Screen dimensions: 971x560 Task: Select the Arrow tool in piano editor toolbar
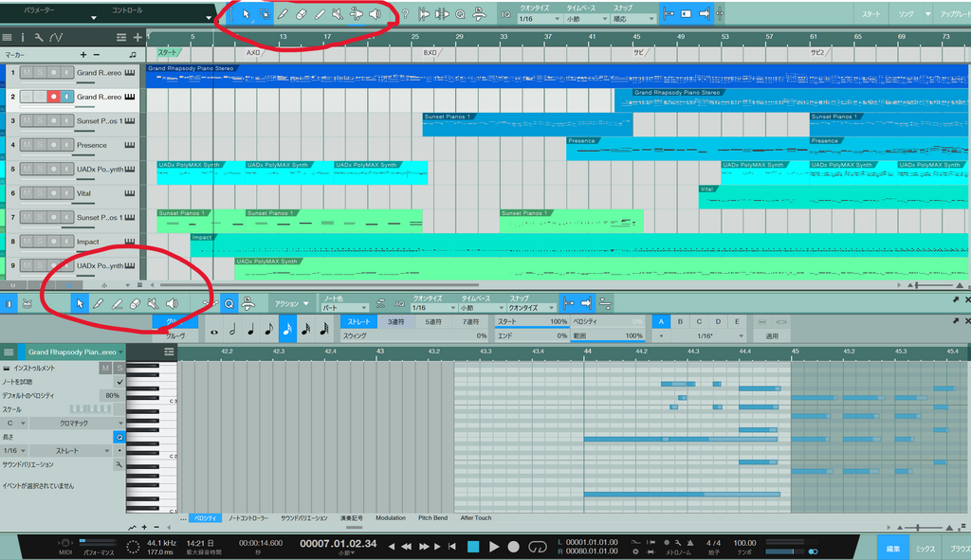(x=80, y=304)
